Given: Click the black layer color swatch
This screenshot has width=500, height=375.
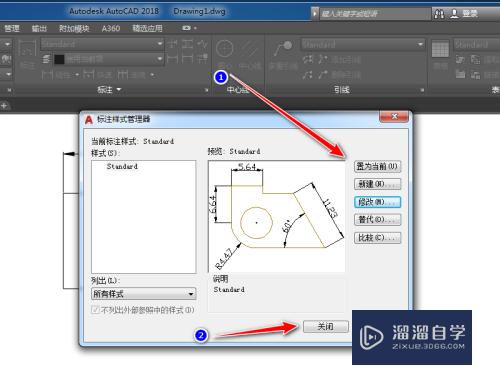Looking at the screenshot, I should (x=59, y=59).
